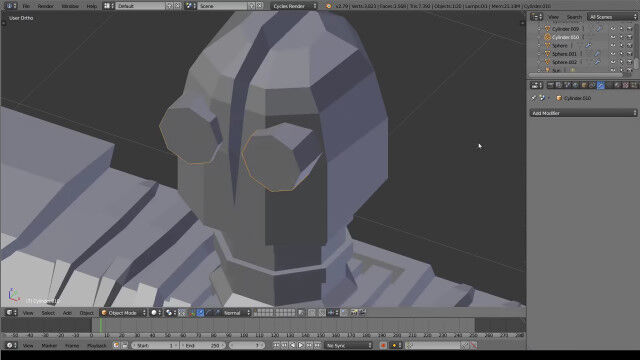Open the Render menu
The height and width of the screenshot is (360, 640).
tap(45, 6)
